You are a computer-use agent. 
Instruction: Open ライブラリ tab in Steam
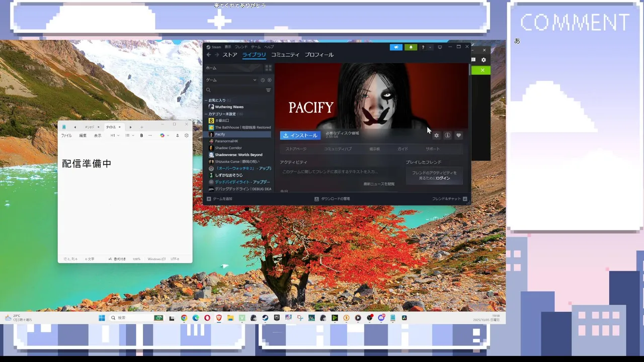pos(254,55)
